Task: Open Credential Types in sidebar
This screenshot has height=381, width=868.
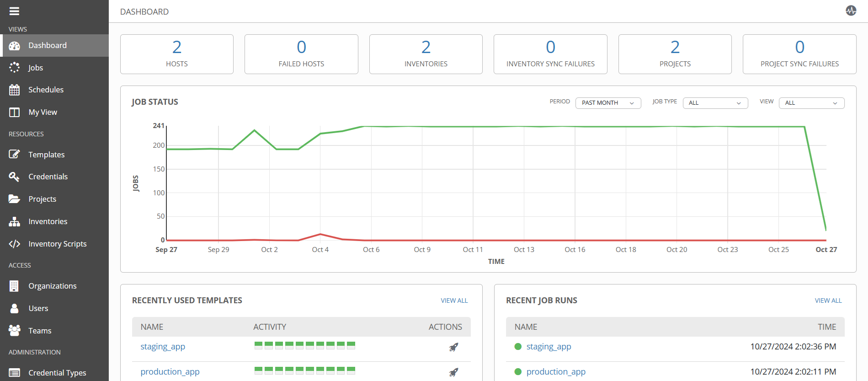Action: pyautogui.click(x=54, y=373)
